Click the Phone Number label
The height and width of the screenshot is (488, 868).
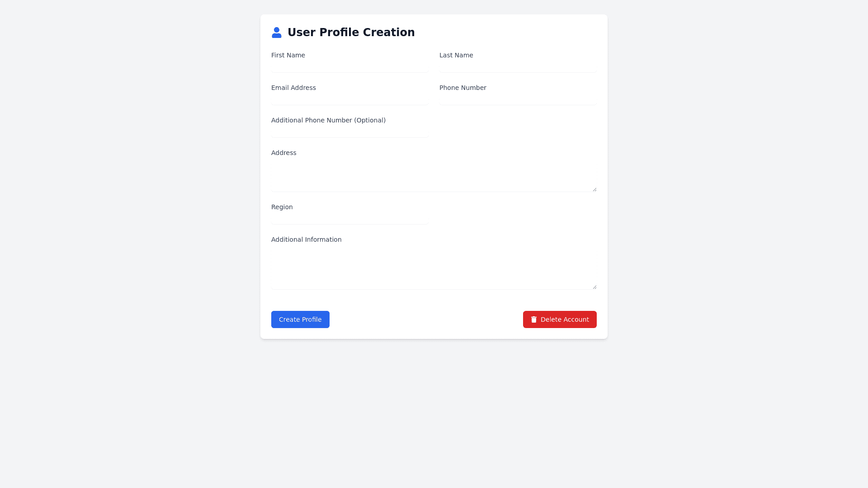(462, 88)
